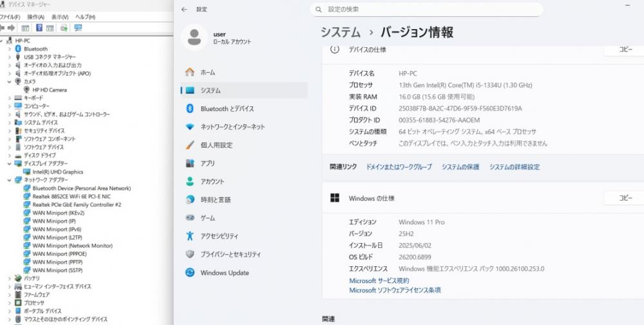644x325 pixels.
Task: Click the OS build value 26200.6899
Action: 415,257
